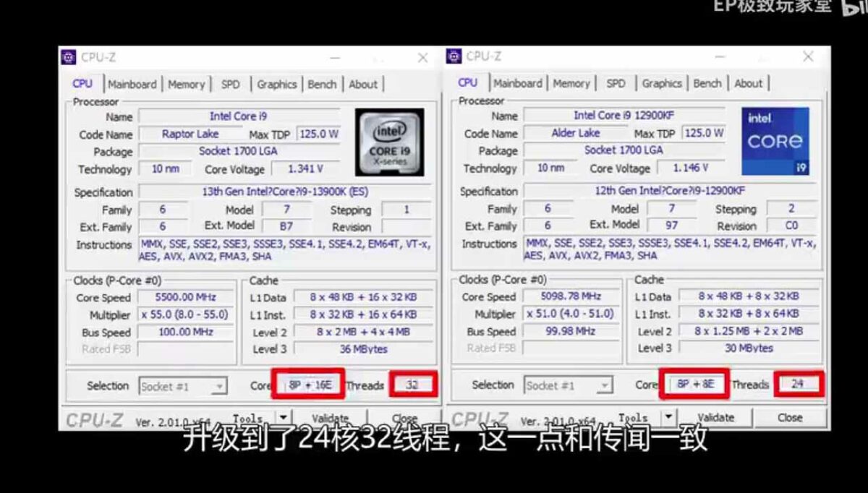Click the 'Raptor Lake' code name value
Viewport: 868px width, 493px height.
tap(190, 134)
